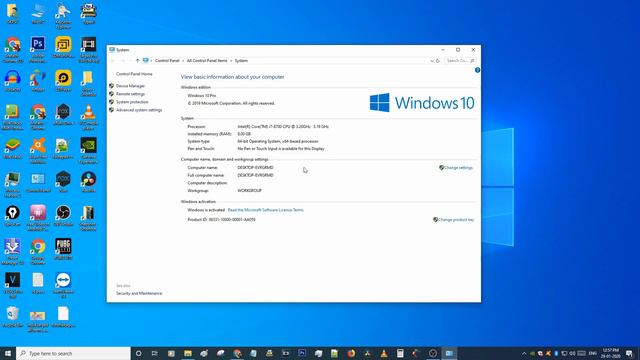
Task: Select the Recycle Bin desktop icon
Action: [13, 317]
